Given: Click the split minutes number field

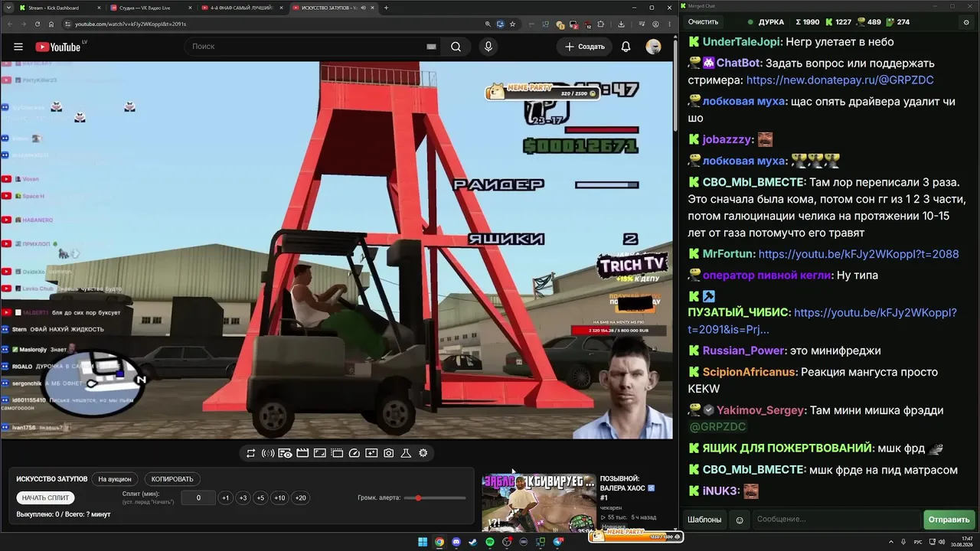Looking at the screenshot, I should click(198, 497).
